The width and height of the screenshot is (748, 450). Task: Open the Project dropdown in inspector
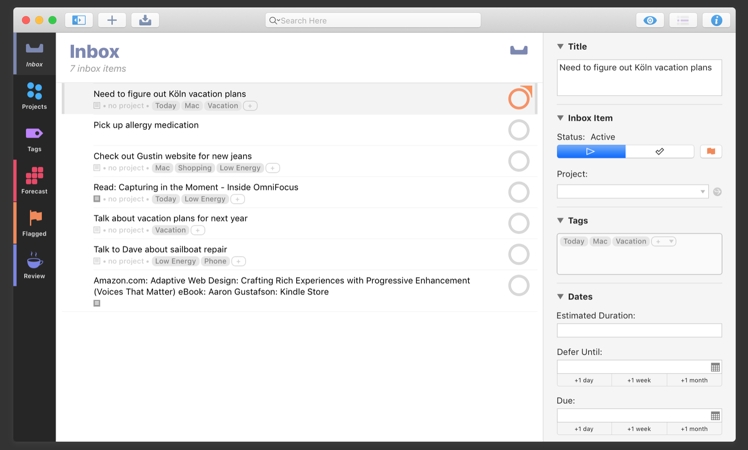point(632,191)
